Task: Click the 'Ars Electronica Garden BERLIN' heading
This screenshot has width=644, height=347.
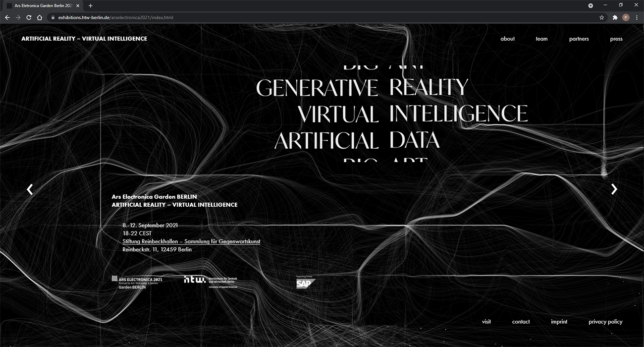Action: pyautogui.click(x=154, y=197)
